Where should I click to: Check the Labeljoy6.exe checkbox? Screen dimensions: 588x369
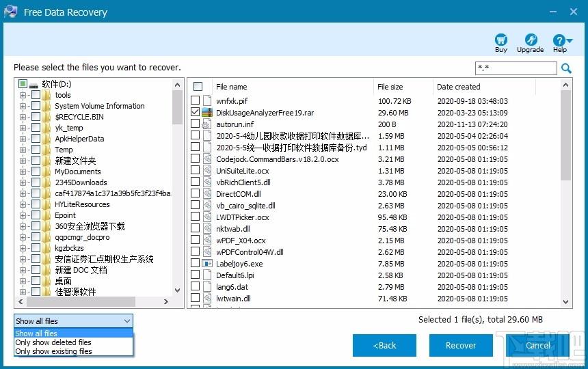(x=195, y=262)
